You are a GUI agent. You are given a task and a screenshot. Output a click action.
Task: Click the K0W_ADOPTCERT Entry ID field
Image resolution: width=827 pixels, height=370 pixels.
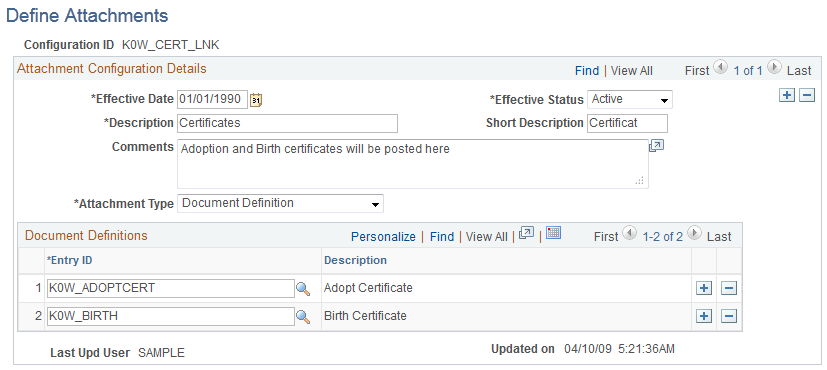pyautogui.click(x=170, y=288)
